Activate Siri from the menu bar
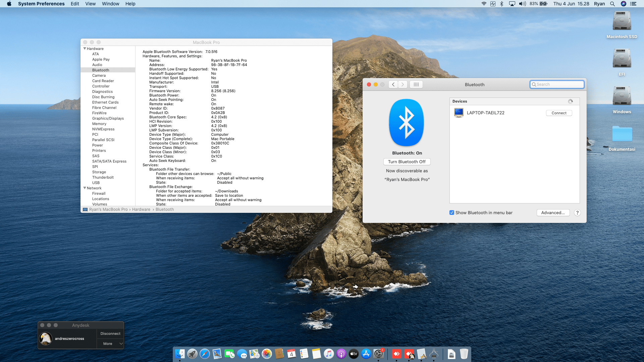This screenshot has height=362, width=644. tap(624, 4)
